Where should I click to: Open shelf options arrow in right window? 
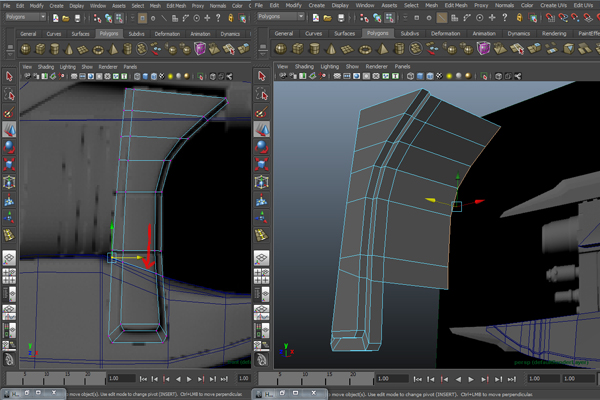click(x=262, y=55)
